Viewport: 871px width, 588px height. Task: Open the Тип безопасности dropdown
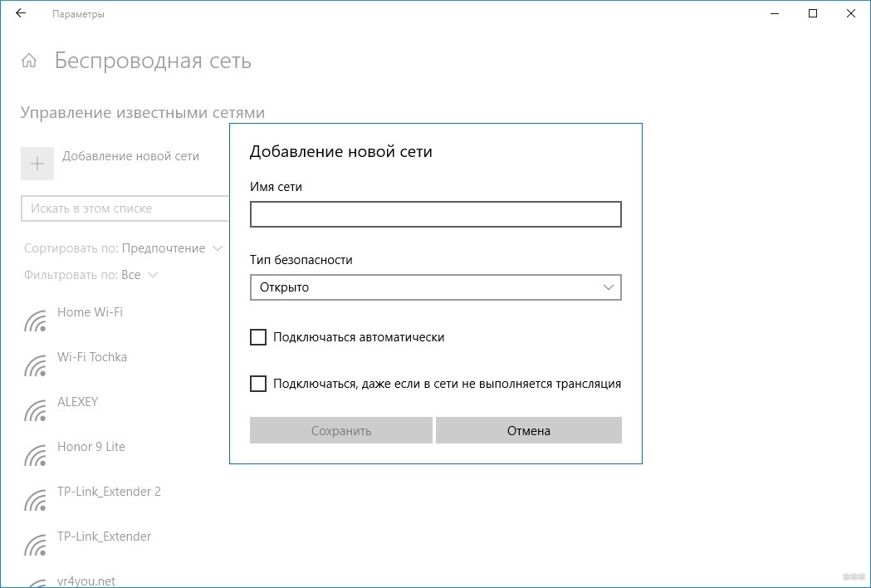(435, 287)
